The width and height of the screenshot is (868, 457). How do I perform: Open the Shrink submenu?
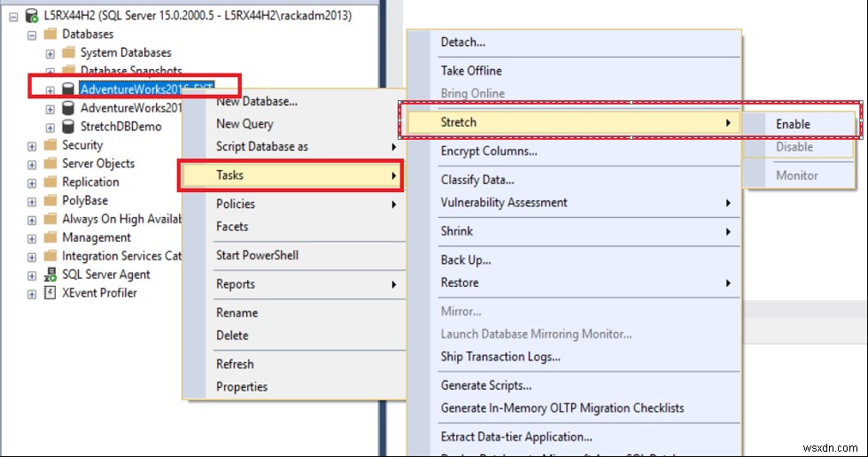point(575,231)
